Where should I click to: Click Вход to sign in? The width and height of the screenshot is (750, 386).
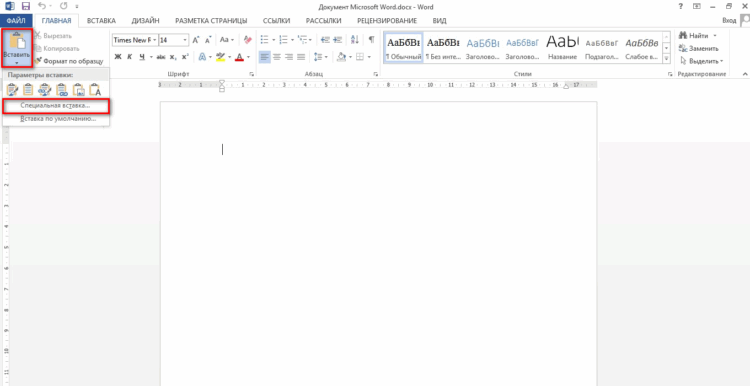click(729, 21)
